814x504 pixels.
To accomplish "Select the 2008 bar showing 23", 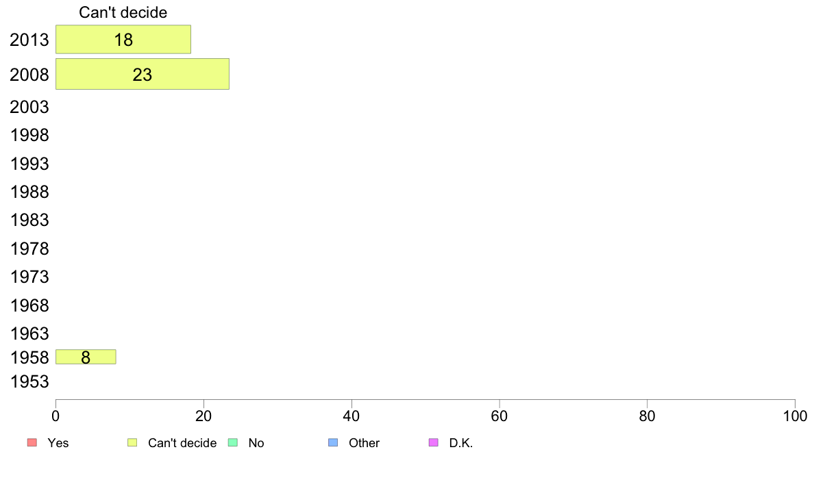I will 142,75.
